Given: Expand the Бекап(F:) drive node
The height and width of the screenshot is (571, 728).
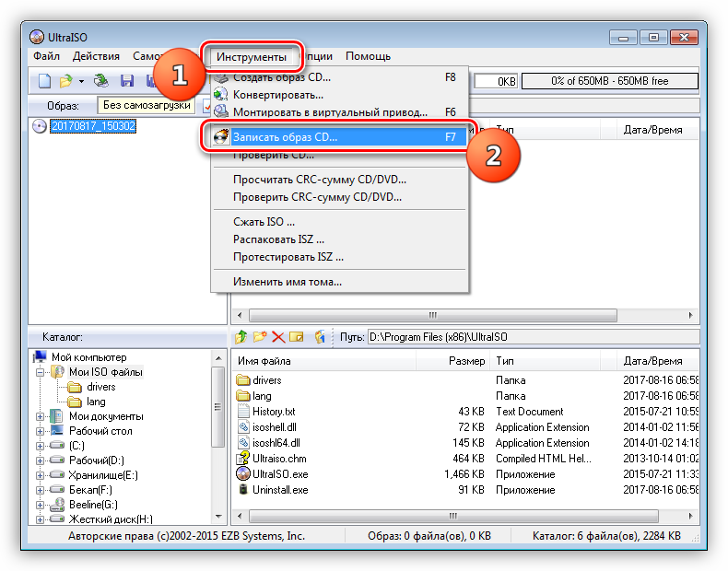Looking at the screenshot, I should (41, 490).
